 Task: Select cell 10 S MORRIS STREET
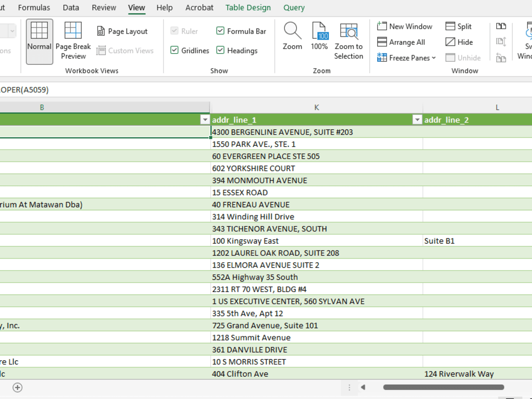point(317,362)
